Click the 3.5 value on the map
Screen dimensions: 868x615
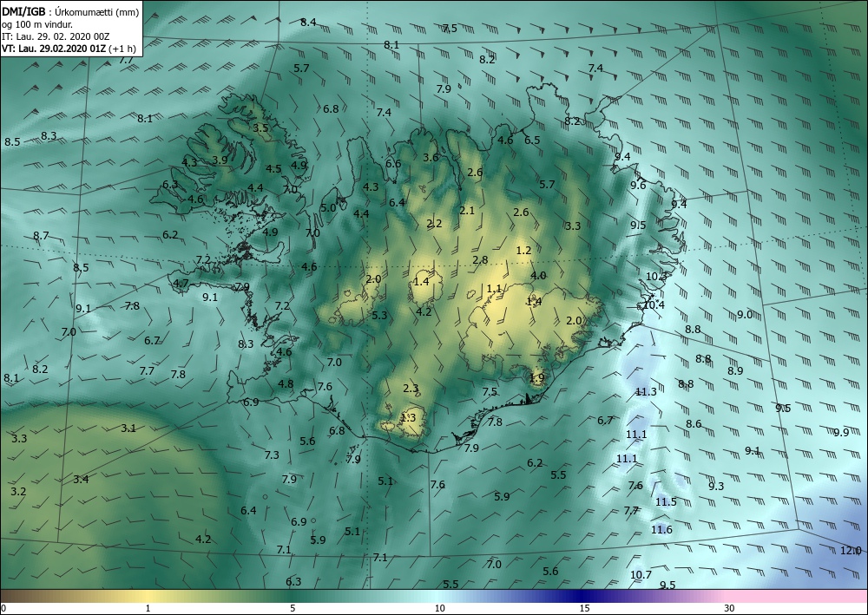260,128
